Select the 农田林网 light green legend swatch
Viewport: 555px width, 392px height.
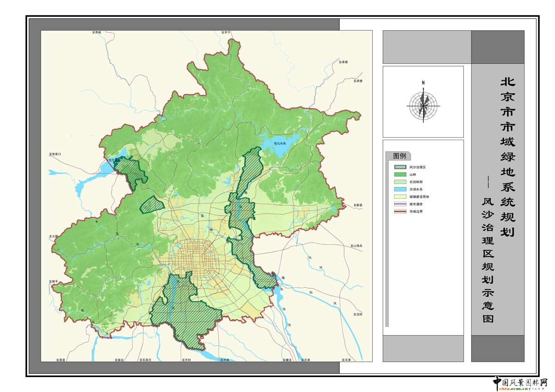(x=400, y=182)
